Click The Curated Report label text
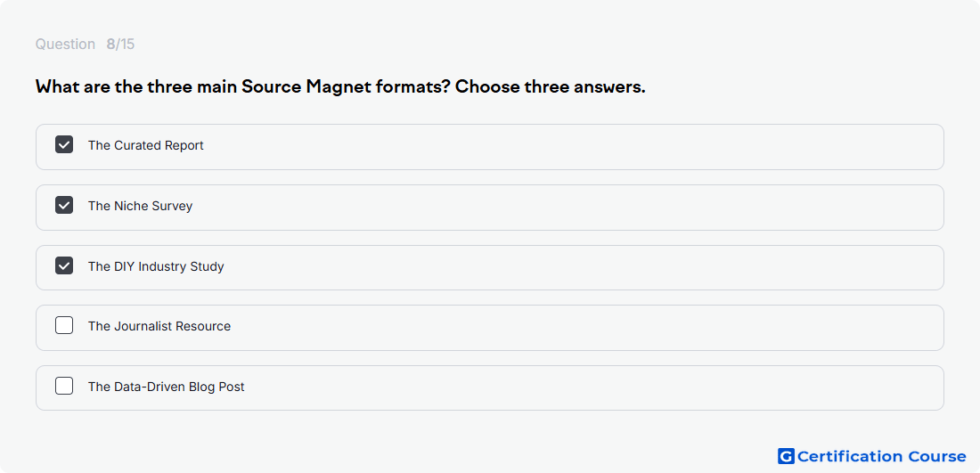The width and height of the screenshot is (980, 473). (145, 145)
